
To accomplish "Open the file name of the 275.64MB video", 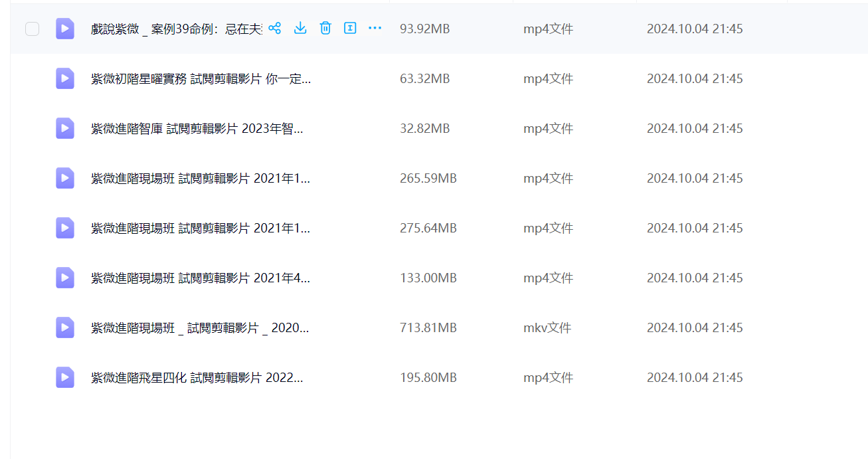I will tap(200, 229).
